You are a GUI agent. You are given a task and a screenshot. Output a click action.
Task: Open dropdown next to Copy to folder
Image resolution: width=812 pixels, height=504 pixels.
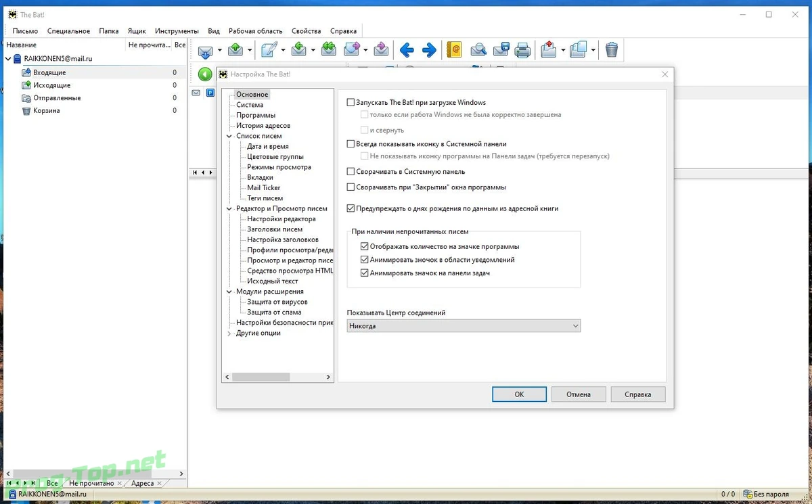tap(593, 50)
